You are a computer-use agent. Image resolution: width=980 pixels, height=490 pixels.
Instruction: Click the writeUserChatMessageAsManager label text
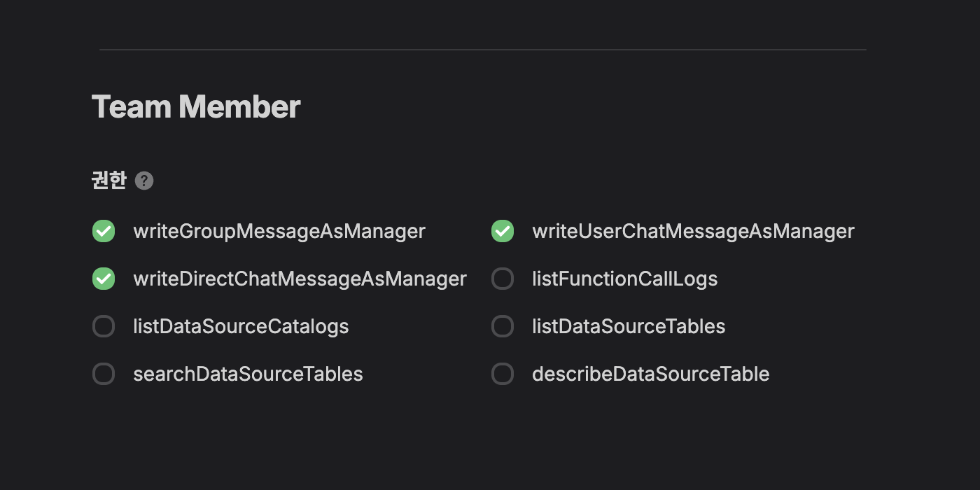[x=693, y=231]
